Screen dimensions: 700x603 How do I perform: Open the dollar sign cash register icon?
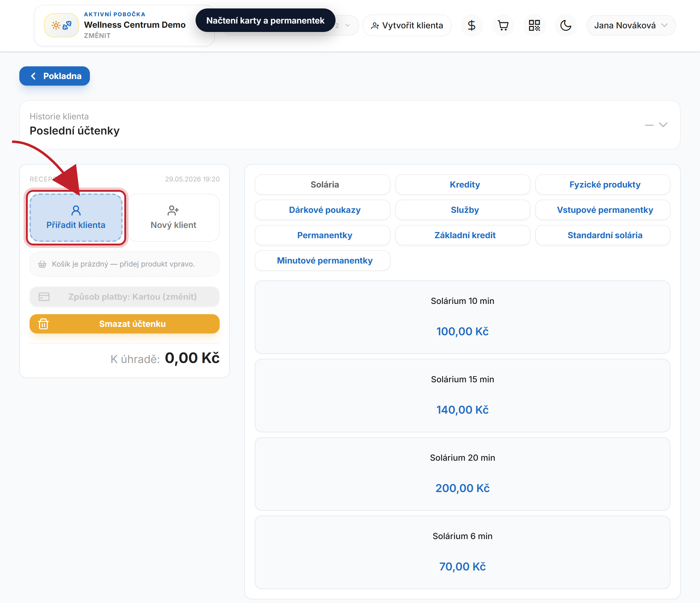pyautogui.click(x=472, y=25)
